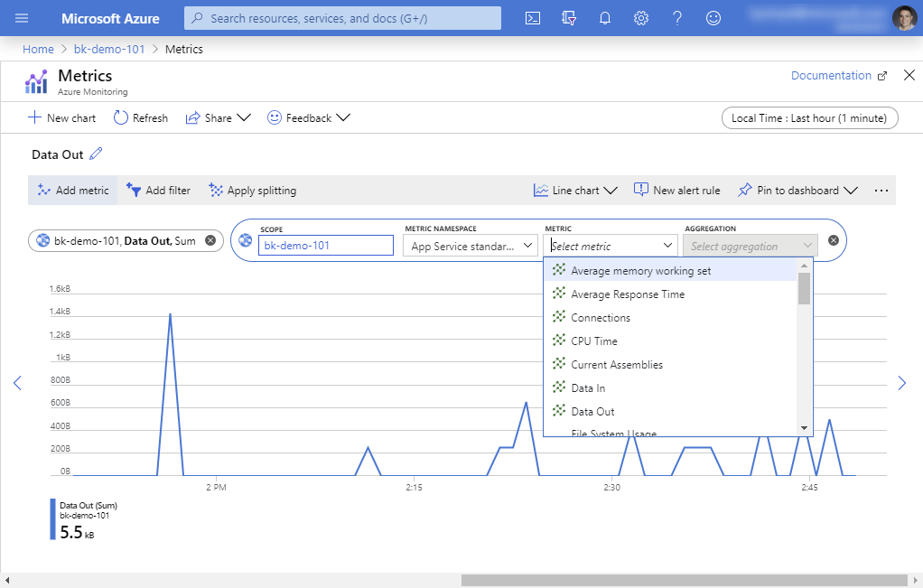Expand the Line chart type dropdown
923x588 pixels.
point(575,191)
